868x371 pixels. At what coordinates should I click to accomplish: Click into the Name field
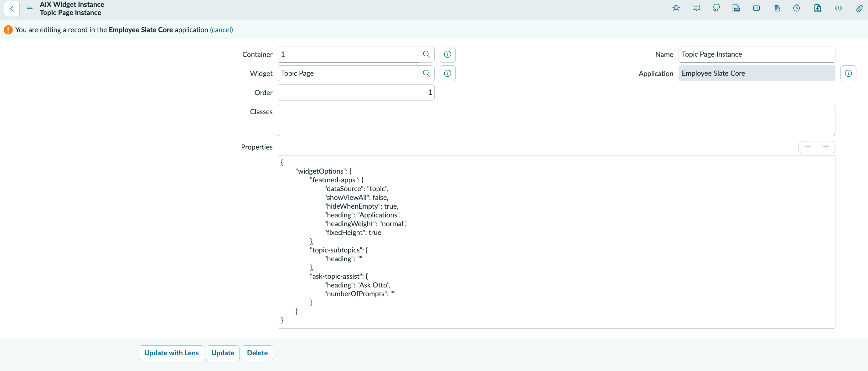tap(757, 54)
